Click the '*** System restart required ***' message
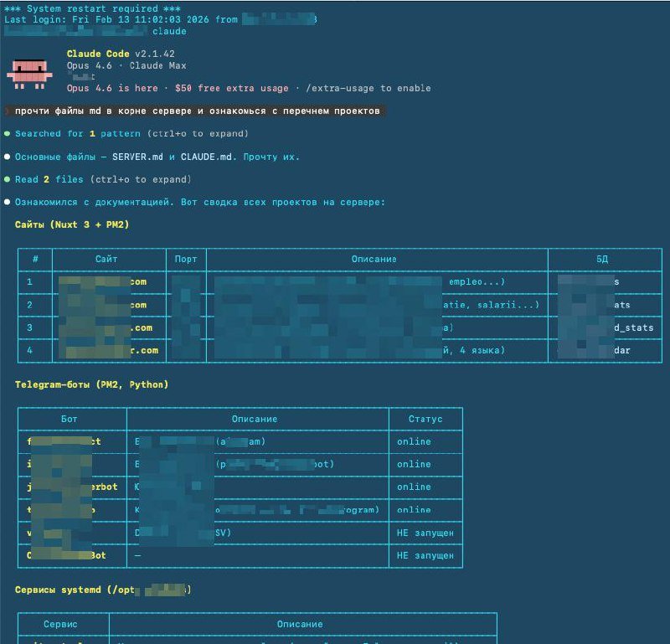Image resolution: width=670 pixels, height=644 pixels. 92,8
